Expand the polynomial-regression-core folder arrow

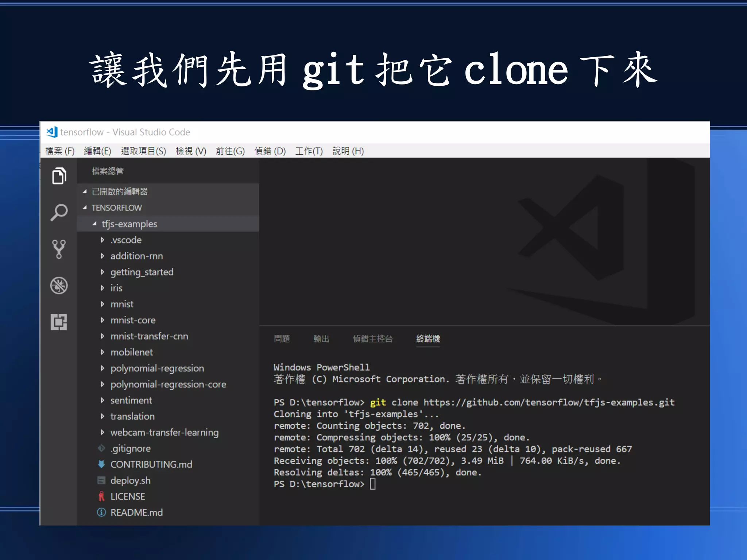pos(102,384)
